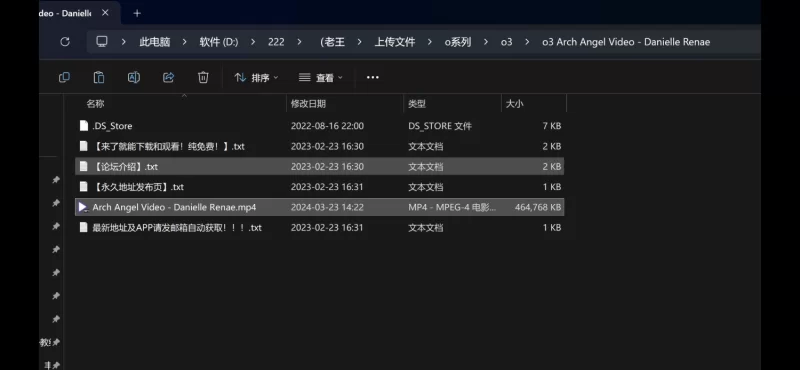Open the 排序 sort dropdown
Screen dimensions: 800x370
point(256,78)
